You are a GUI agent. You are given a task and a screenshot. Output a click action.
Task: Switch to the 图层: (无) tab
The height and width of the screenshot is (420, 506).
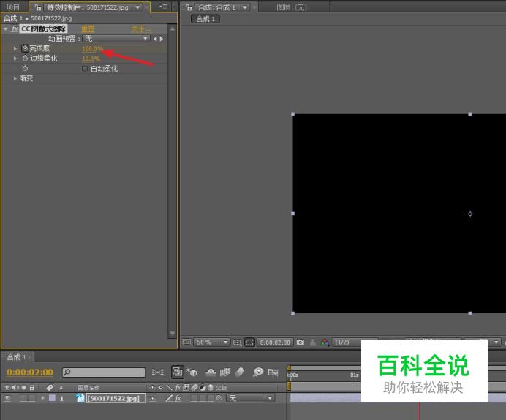pyautogui.click(x=292, y=7)
